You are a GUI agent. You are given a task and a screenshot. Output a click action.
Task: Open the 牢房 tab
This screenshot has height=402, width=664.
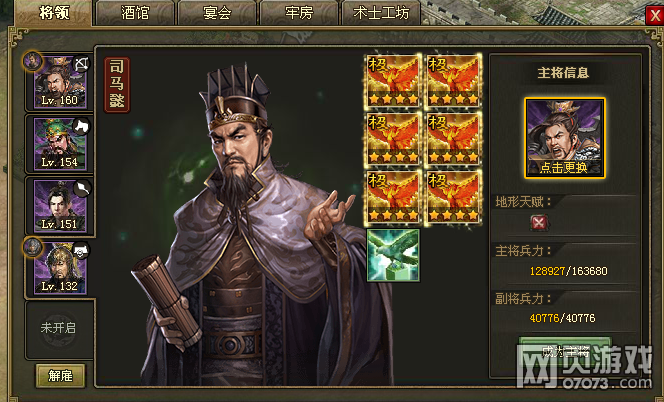[299, 13]
